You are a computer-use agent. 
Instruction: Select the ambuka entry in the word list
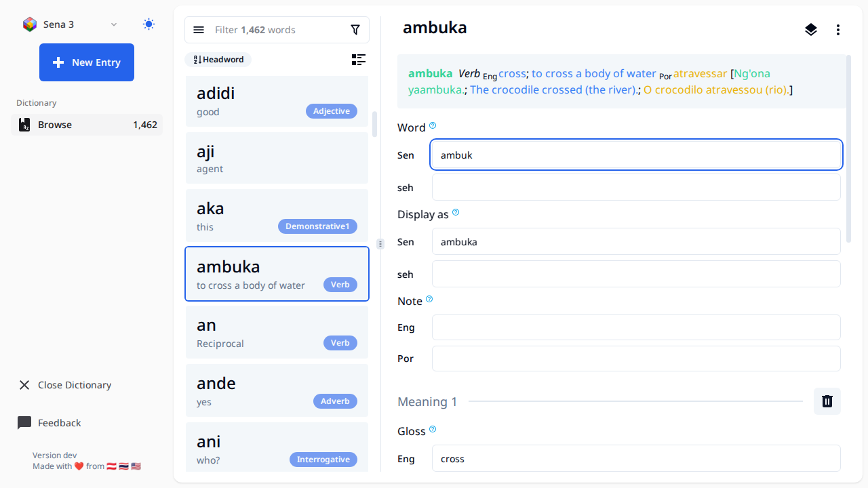[277, 274]
